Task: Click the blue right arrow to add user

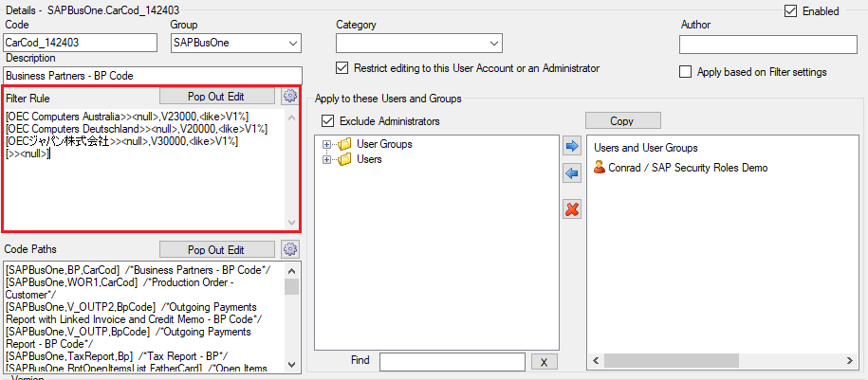Action: [572, 146]
